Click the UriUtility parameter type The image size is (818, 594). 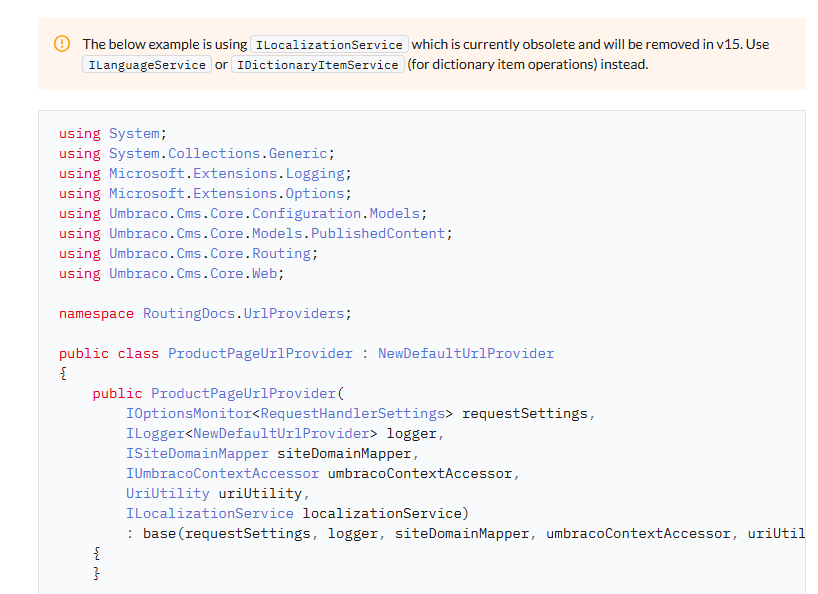click(x=167, y=493)
